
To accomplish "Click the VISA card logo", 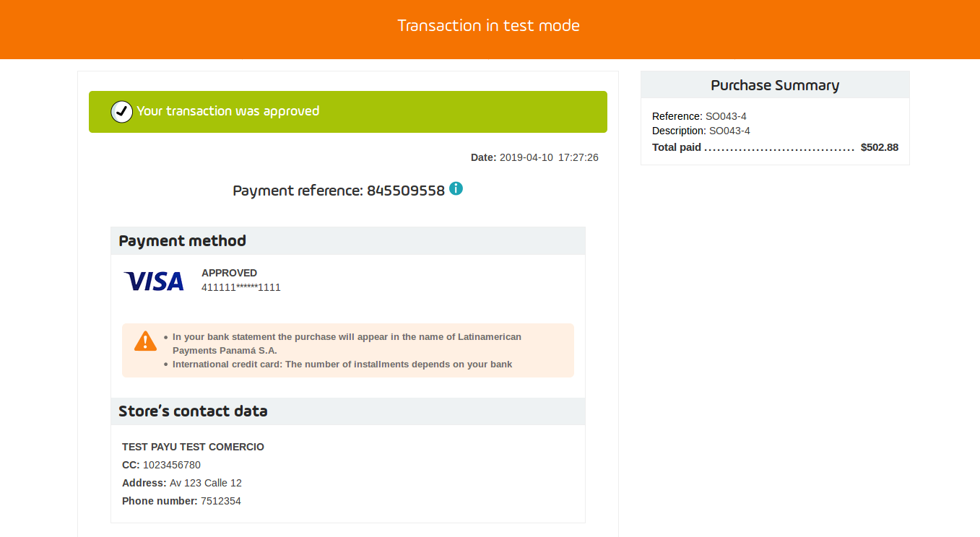I will [154, 281].
